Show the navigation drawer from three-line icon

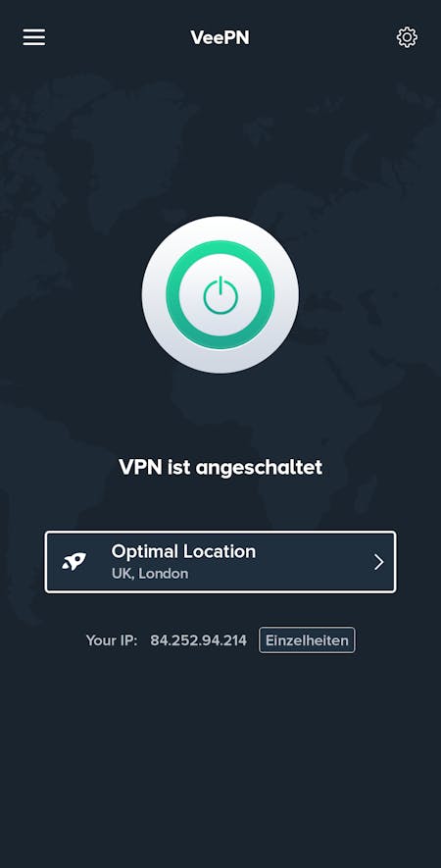pyautogui.click(x=33, y=37)
